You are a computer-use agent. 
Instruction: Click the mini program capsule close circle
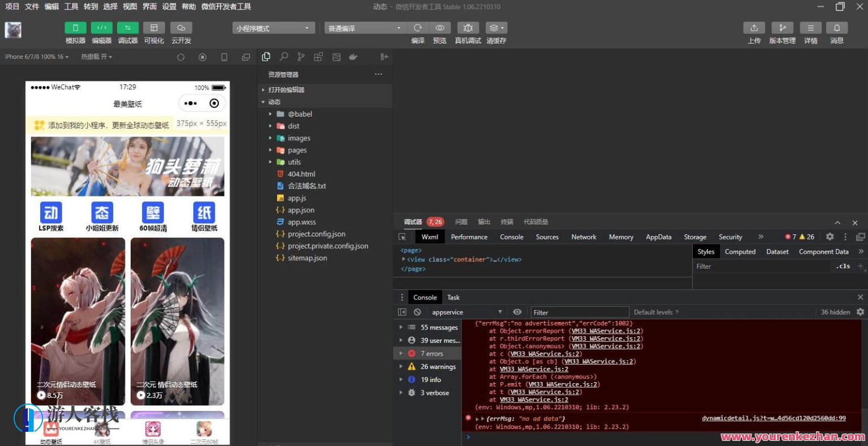pyautogui.click(x=214, y=104)
